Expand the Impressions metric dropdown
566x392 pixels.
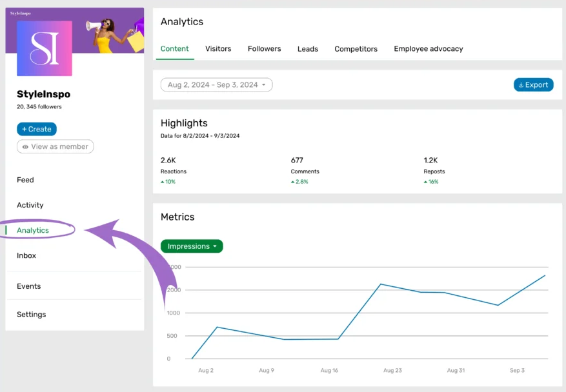pyautogui.click(x=192, y=246)
